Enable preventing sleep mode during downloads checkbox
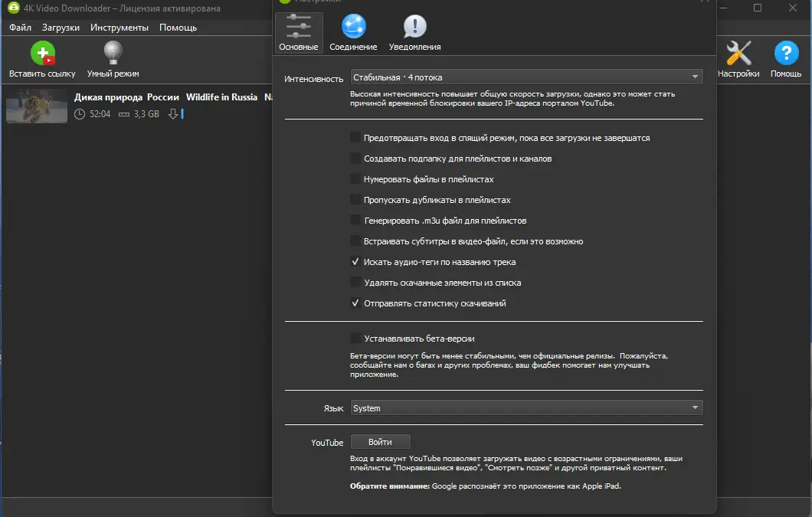The image size is (812, 517). pyautogui.click(x=355, y=137)
